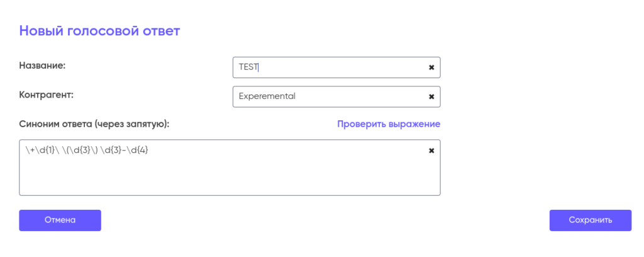Click the Название: label

42,65
